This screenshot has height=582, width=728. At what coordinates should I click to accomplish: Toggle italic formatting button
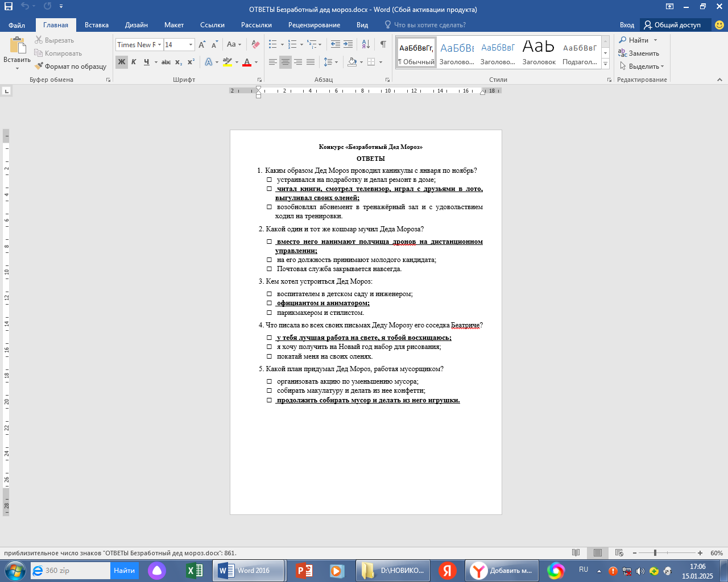pyautogui.click(x=134, y=62)
